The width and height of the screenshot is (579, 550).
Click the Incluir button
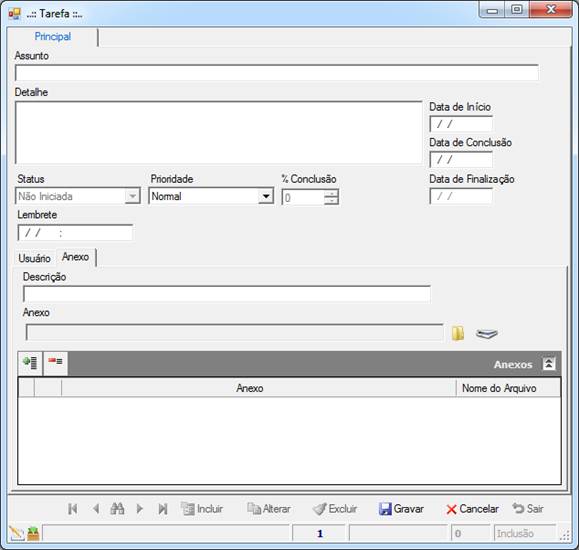tap(202, 509)
